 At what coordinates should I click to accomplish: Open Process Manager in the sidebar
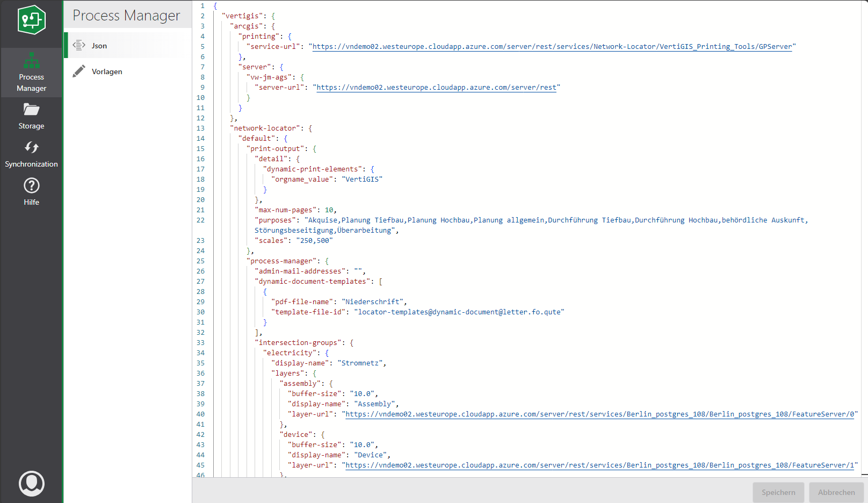(x=31, y=73)
